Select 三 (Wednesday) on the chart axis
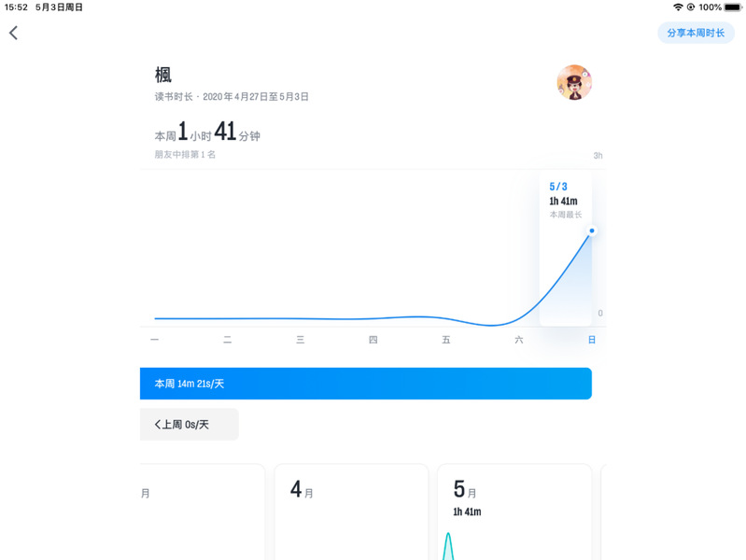Image resolution: width=746 pixels, height=560 pixels. 300,340
